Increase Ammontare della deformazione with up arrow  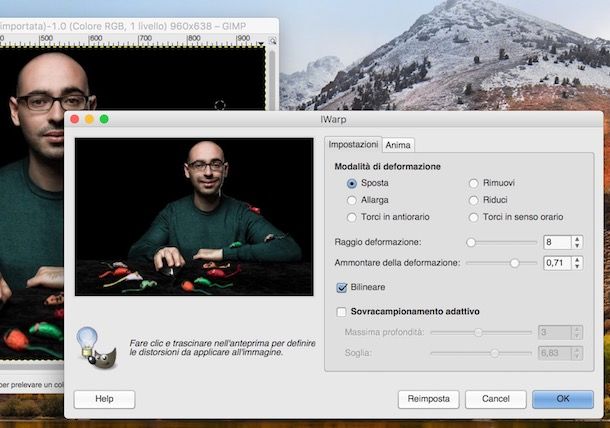point(577,260)
